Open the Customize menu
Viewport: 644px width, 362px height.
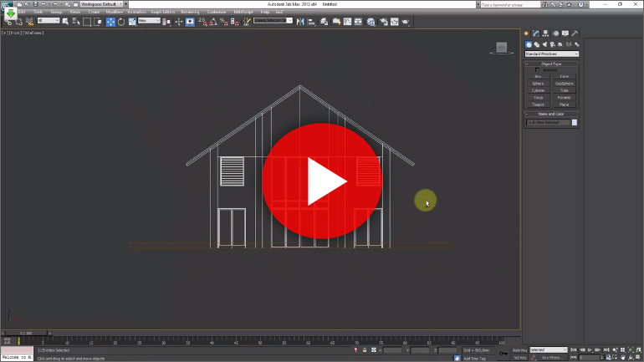coord(217,12)
